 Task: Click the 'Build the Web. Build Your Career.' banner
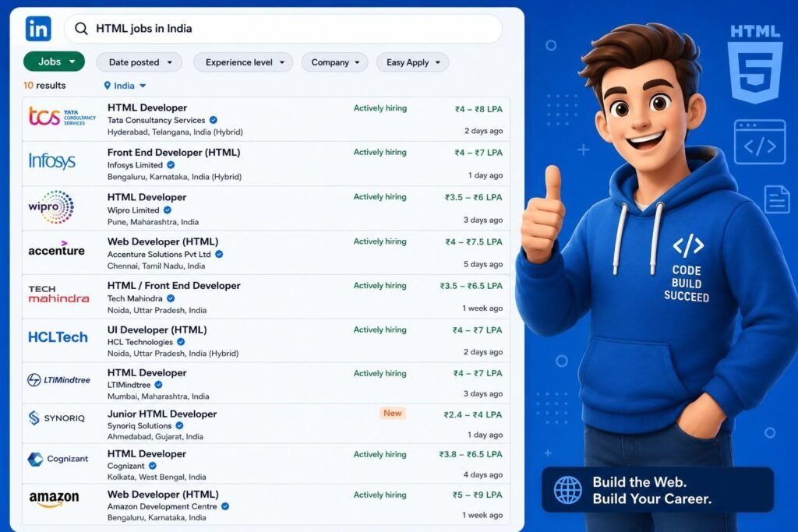[658, 490]
